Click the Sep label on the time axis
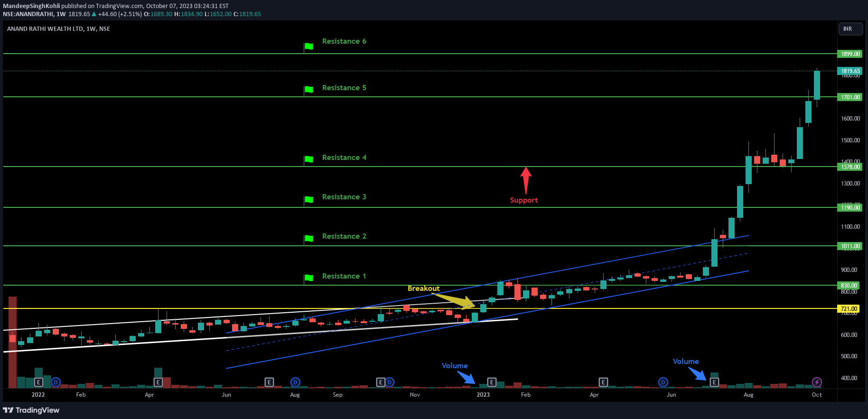 pos(337,395)
